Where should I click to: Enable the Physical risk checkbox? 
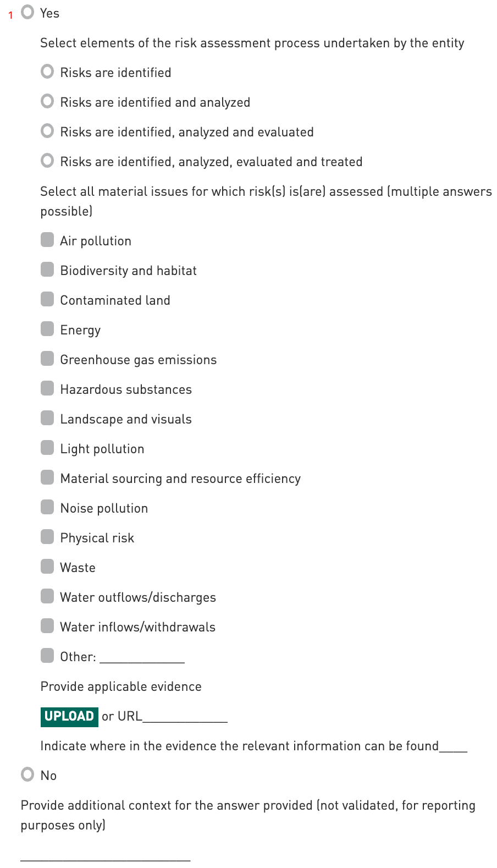[x=48, y=537]
